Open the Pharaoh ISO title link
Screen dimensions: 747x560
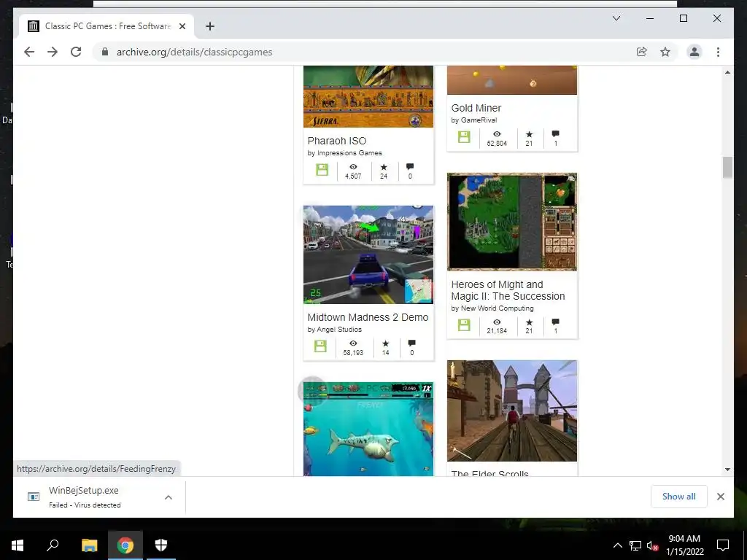(x=337, y=141)
